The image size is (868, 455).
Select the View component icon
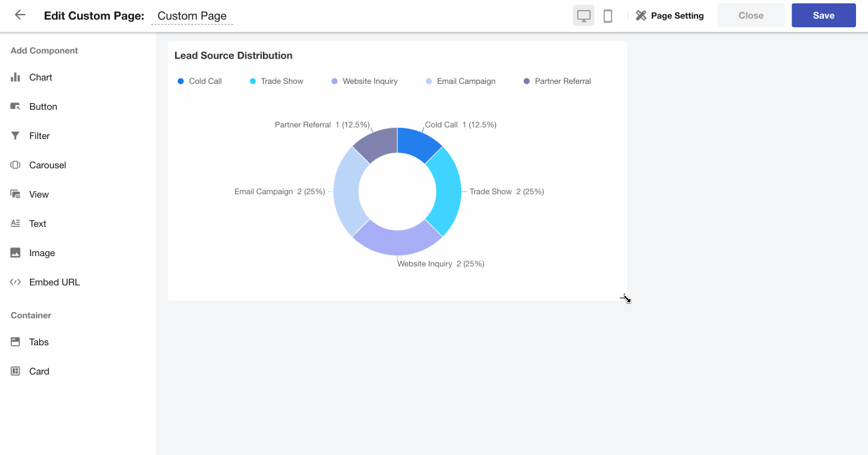click(15, 194)
